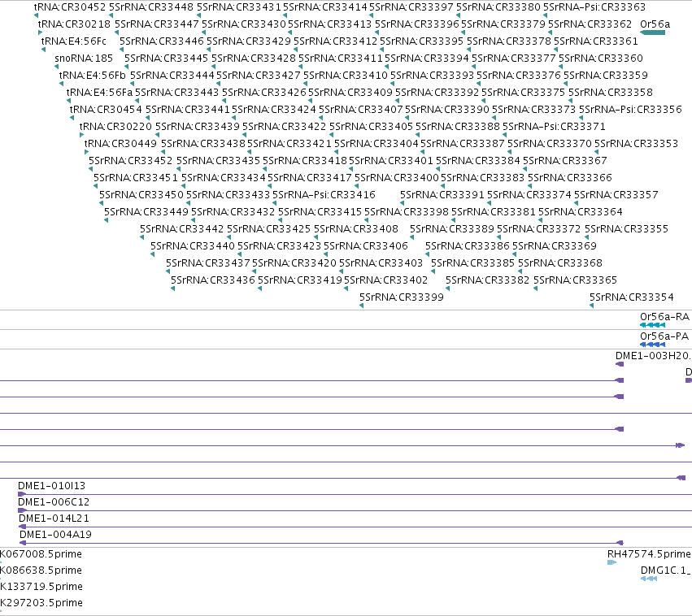Click the 5SrRNA:CR33380 label
The image size is (692, 616).
[498, 7]
